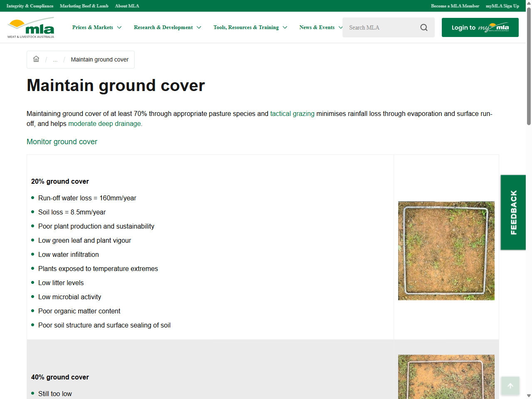Click the 20% ground cover photo
This screenshot has width=532, height=399.
[x=446, y=250]
